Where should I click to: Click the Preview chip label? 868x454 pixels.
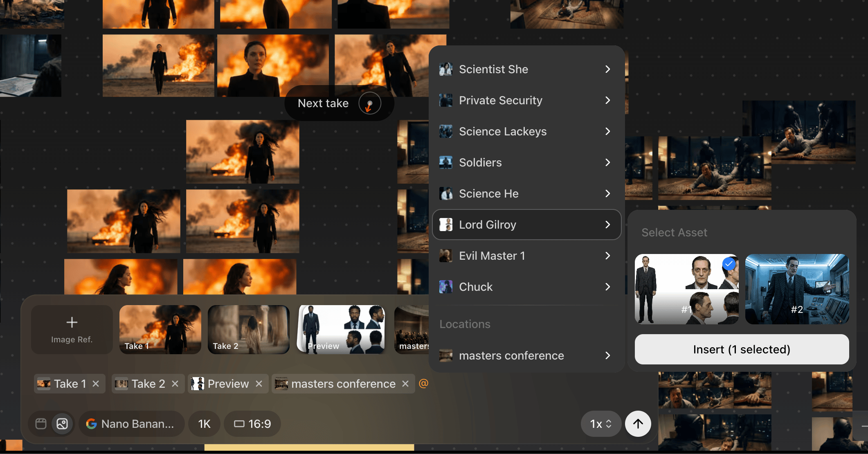click(x=228, y=384)
